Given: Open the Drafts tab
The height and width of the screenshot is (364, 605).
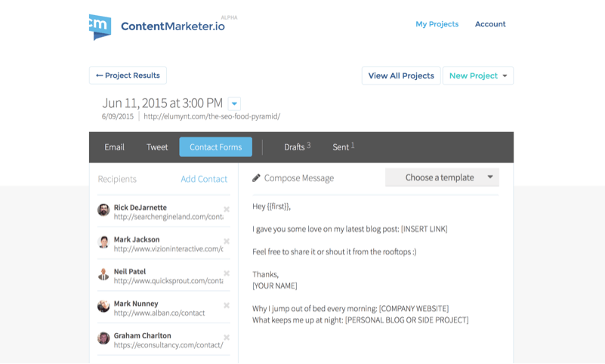Looking at the screenshot, I should click(x=297, y=147).
